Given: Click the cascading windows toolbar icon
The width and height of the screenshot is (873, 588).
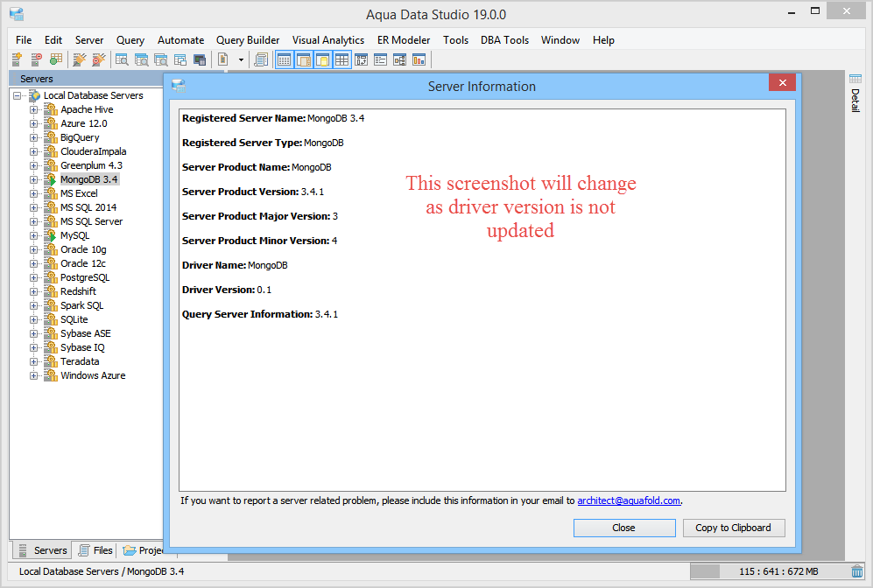Looking at the screenshot, I should [180, 59].
